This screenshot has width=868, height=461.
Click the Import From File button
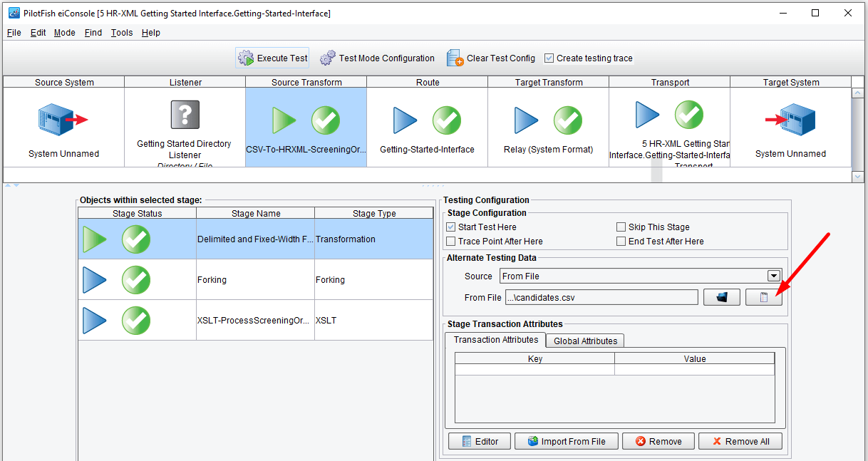click(567, 442)
